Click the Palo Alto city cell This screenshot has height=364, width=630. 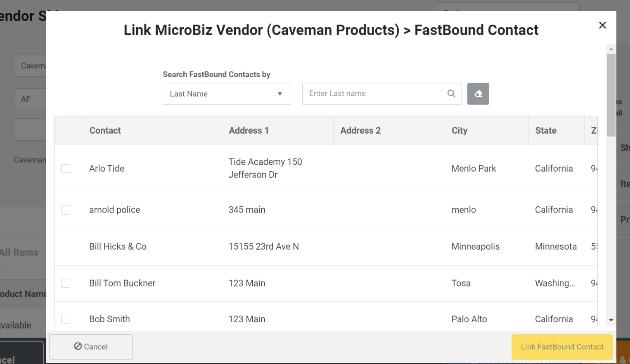click(469, 319)
